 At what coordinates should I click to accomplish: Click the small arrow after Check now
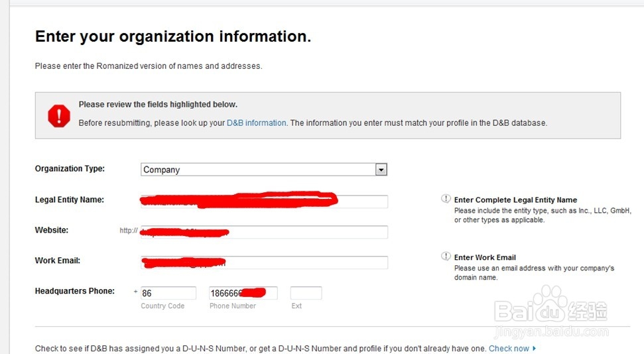(535, 348)
